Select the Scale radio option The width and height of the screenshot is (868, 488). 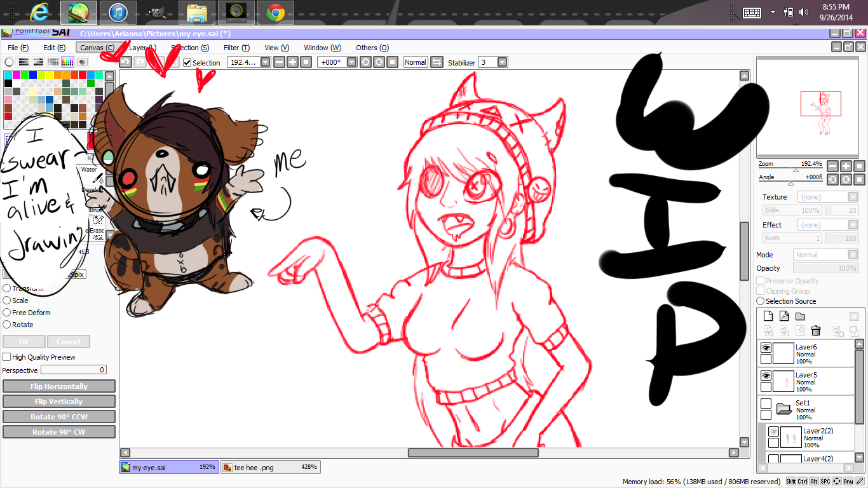click(x=7, y=301)
